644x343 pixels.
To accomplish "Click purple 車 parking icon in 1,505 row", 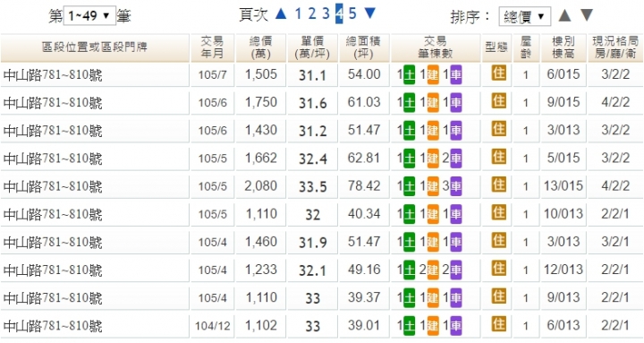I will 456,75.
